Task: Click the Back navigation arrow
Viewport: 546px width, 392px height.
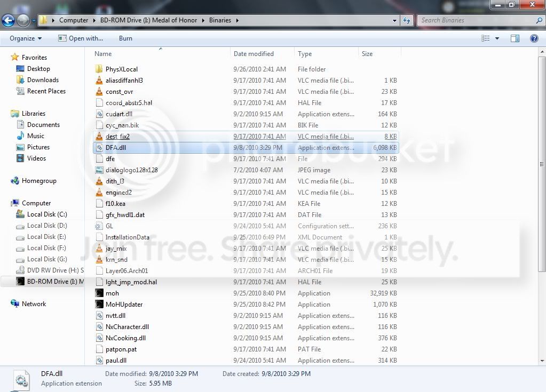Action: click(x=9, y=20)
